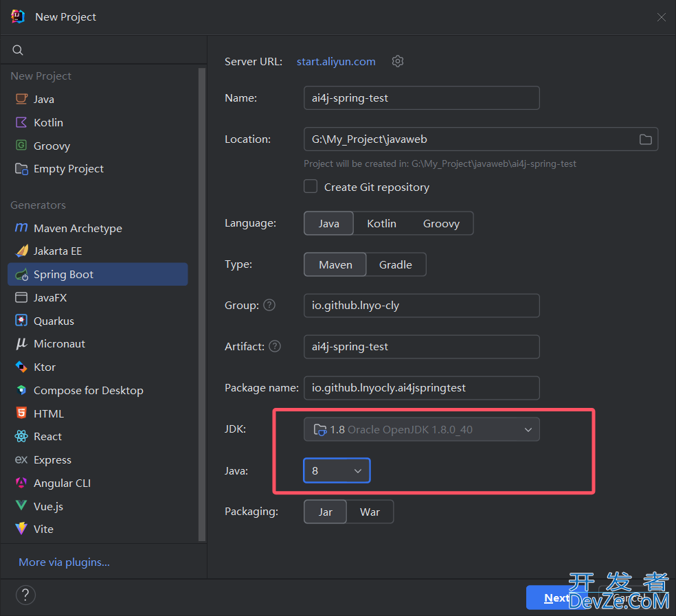This screenshot has height=616, width=676.
Task: Enable the Create Git repository checkbox
Action: coord(311,187)
